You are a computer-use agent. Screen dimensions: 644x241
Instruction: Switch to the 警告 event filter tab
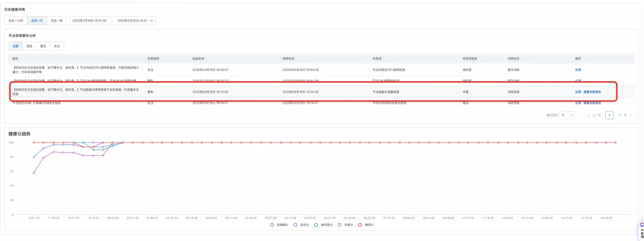tap(43, 47)
